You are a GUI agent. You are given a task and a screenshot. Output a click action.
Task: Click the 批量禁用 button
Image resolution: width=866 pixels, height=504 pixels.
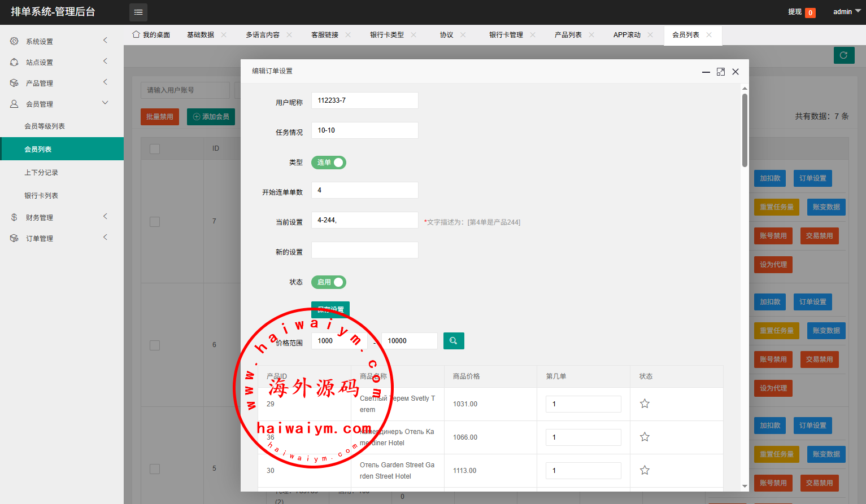[160, 117]
